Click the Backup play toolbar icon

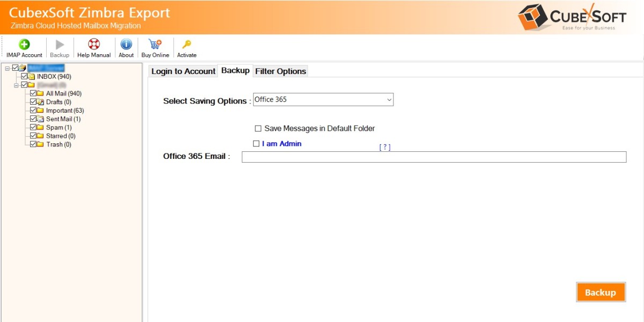[60, 45]
